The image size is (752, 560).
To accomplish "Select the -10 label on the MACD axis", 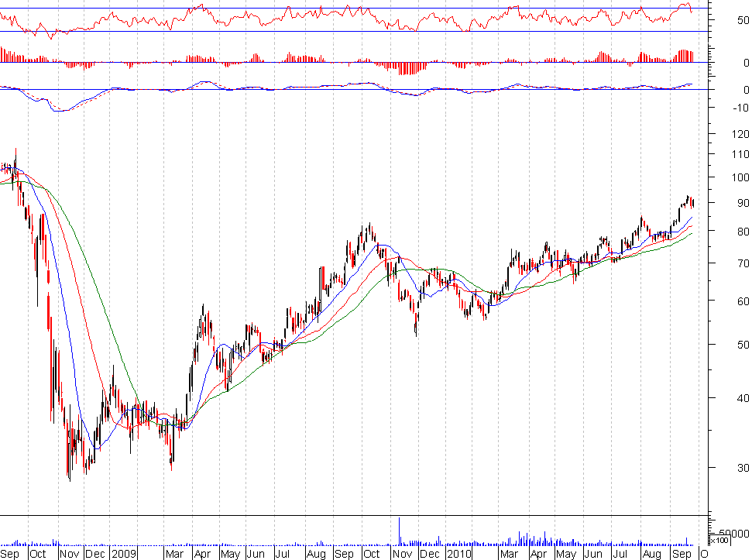I will pos(741,108).
